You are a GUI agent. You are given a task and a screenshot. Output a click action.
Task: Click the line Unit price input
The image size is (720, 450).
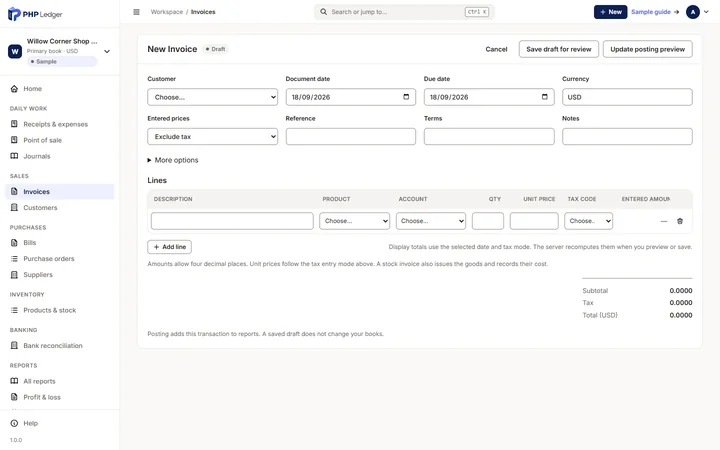(534, 221)
